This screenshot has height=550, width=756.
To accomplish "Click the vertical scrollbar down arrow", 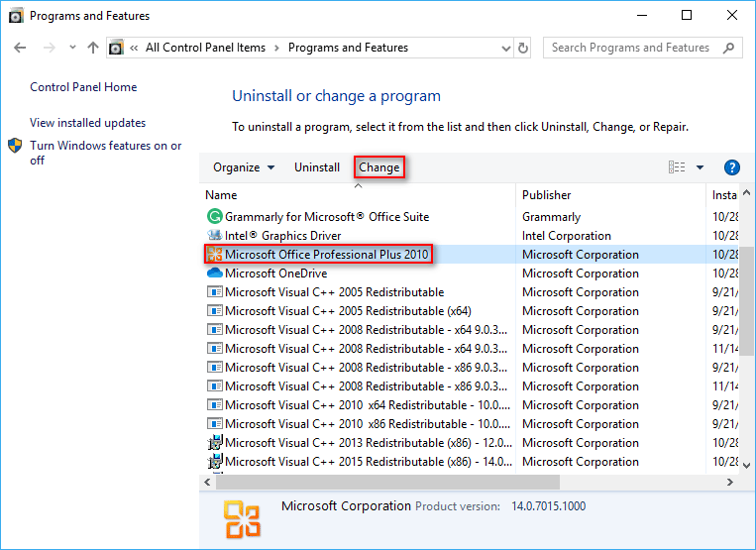I will coord(746,465).
